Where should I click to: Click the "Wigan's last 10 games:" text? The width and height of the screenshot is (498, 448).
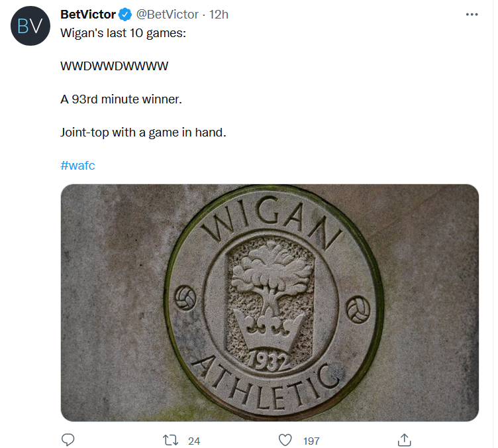point(124,32)
